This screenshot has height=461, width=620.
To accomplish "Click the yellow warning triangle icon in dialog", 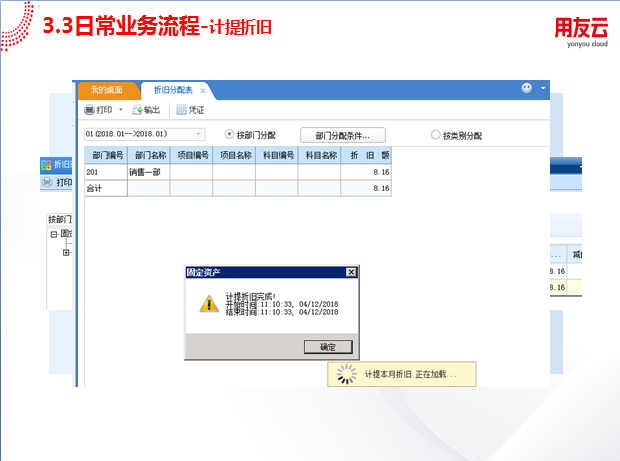I will coord(209,304).
